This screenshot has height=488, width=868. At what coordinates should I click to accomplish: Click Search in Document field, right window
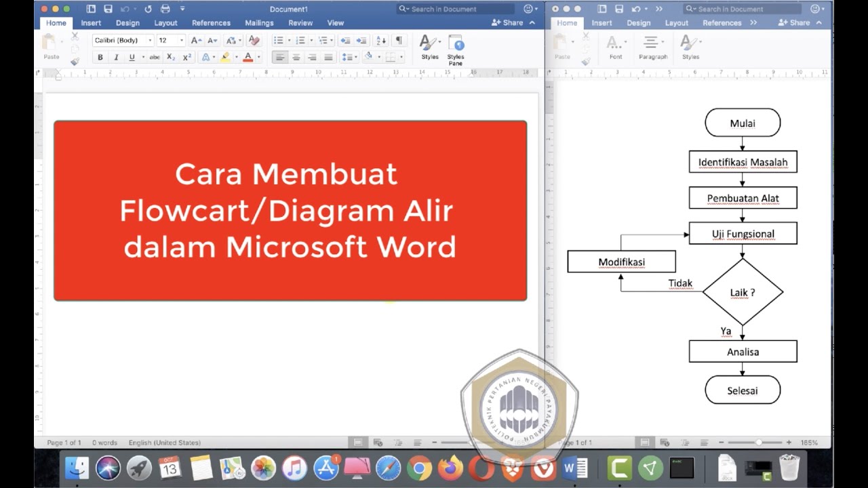point(742,9)
